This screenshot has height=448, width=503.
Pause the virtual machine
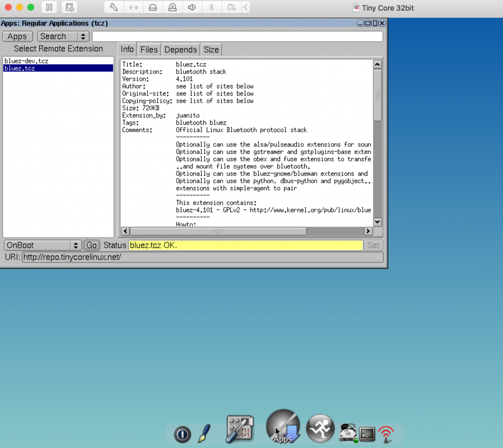(x=49, y=8)
